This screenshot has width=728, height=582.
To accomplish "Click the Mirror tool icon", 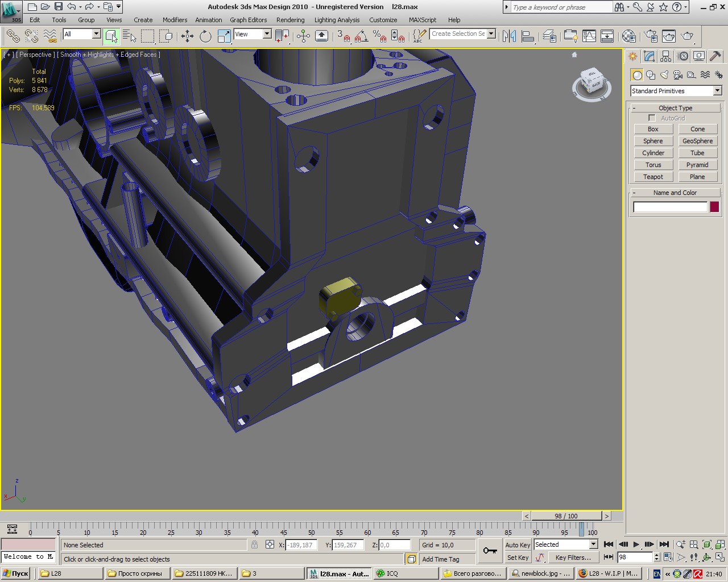I will 509,36.
